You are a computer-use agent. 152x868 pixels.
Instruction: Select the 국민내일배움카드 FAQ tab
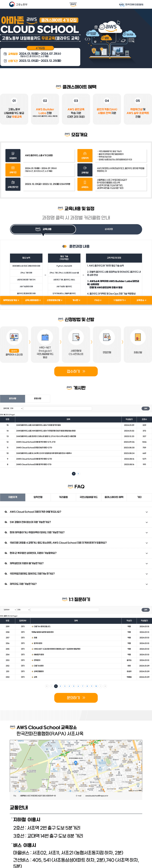click(89, 497)
